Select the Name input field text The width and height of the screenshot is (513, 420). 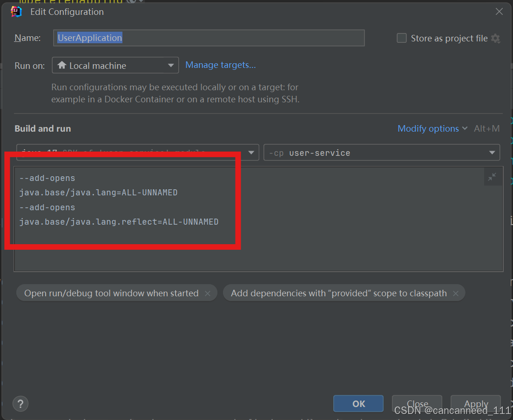(x=208, y=38)
